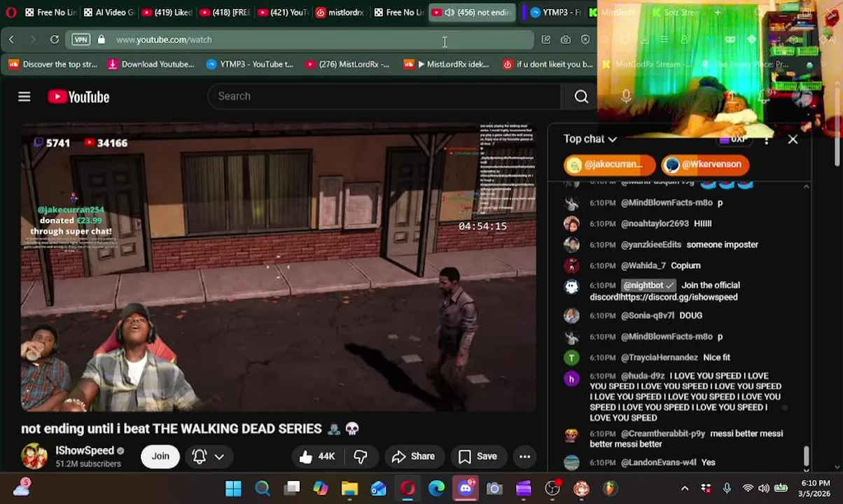Open Microsoft Edge from taskbar
This screenshot has height=504, width=843.
tap(436, 489)
